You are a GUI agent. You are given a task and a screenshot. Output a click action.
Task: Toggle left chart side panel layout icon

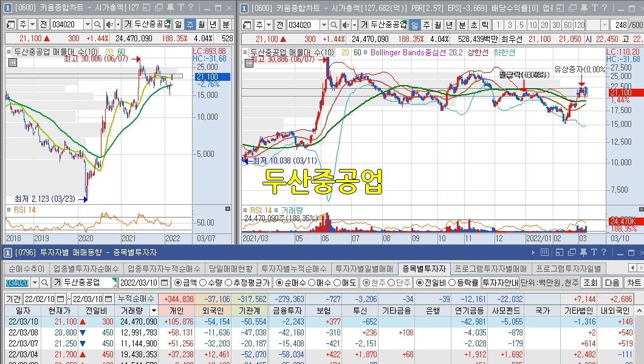tap(11, 25)
